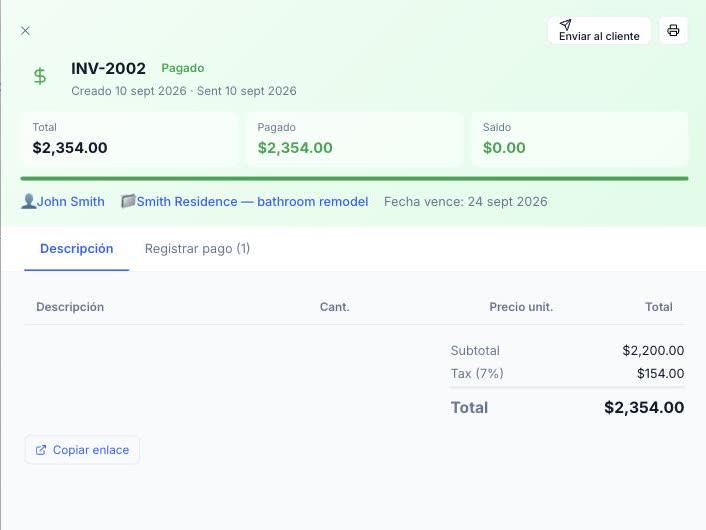Screen dimensions: 706x530
Task: Open the John Smith client link
Action: pos(70,201)
